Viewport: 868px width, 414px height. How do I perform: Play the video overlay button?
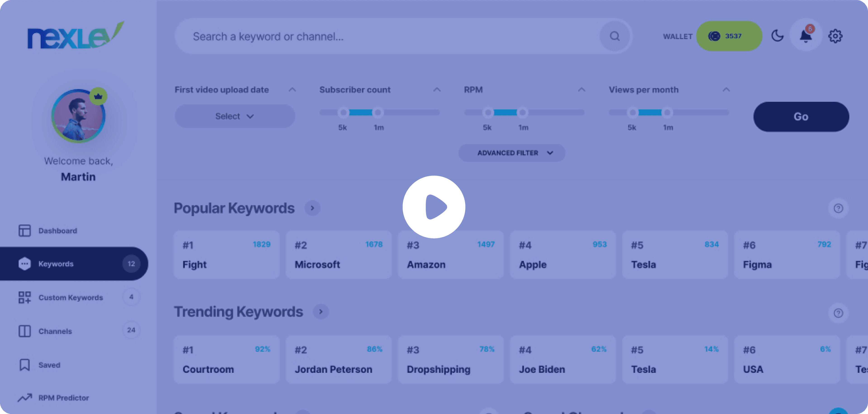(434, 207)
